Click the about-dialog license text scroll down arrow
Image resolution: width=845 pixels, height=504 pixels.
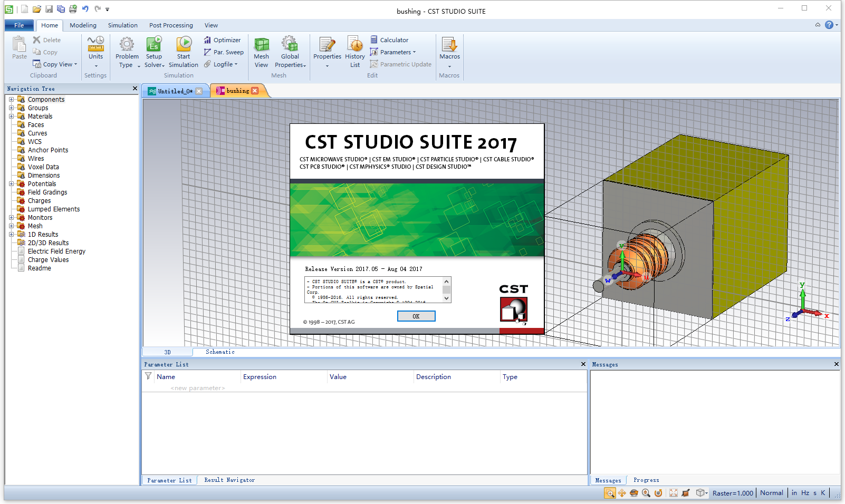pyautogui.click(x=447, y=298)
